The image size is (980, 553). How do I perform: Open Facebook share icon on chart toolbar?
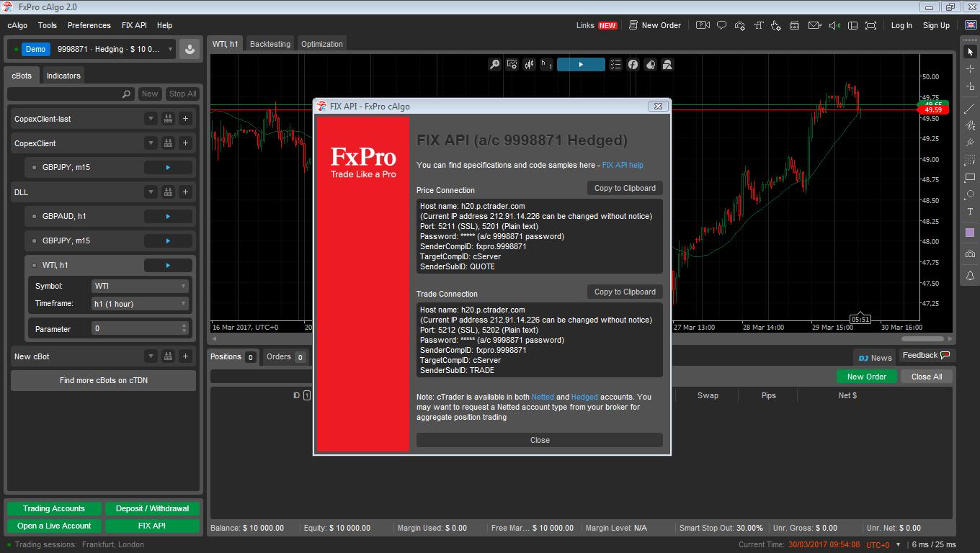click(633, 65)
